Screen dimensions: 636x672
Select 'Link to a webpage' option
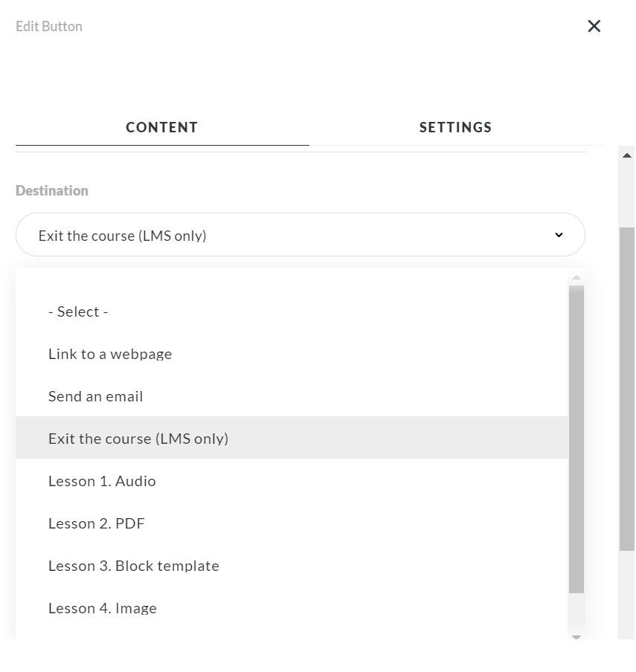tap(110, 354)
